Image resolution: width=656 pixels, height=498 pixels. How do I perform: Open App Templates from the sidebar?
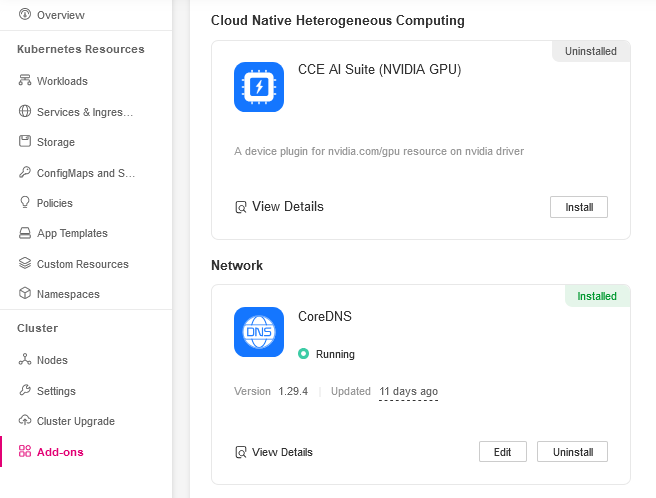(71, 233)
